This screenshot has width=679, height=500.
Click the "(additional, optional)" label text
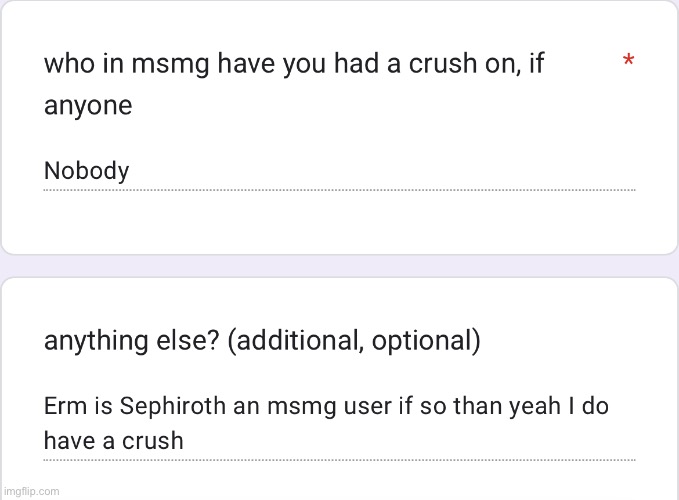click(354, 342)
